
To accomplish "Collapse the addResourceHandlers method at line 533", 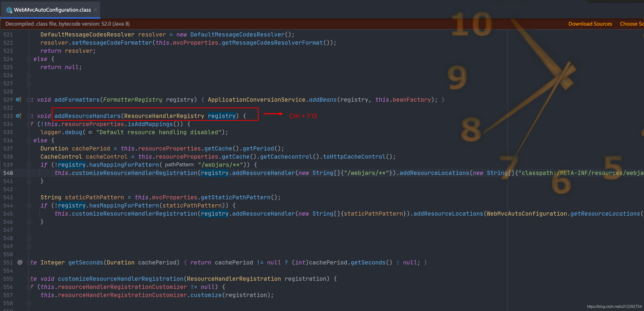I will coord(29,116).
